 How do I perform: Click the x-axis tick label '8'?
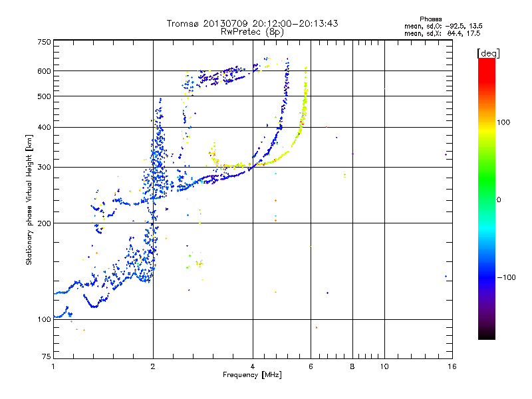[352, 366]
